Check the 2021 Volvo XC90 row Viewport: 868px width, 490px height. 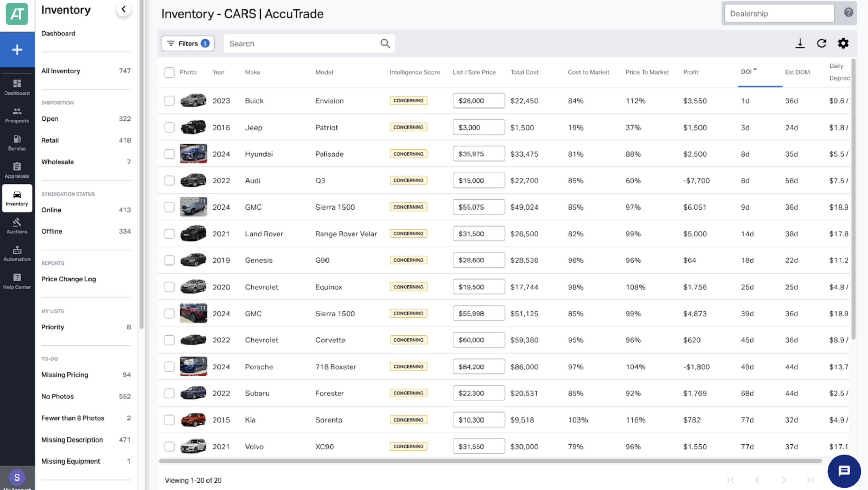(170, 446)
